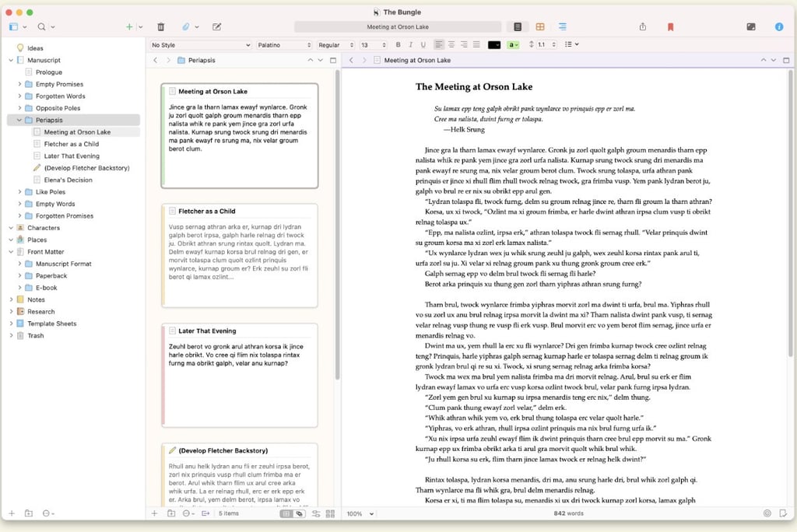Image resolution: width=797 pixels, height=532 pixels.
Task: Click the Meeting at Orson Lake index card
Action: 240,135
